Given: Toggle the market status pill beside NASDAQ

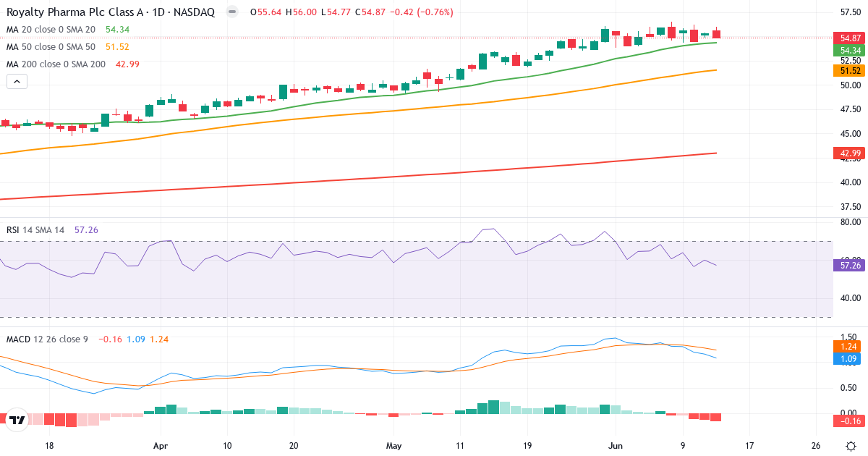Looking at the screenshot, I should pos(231,12).
